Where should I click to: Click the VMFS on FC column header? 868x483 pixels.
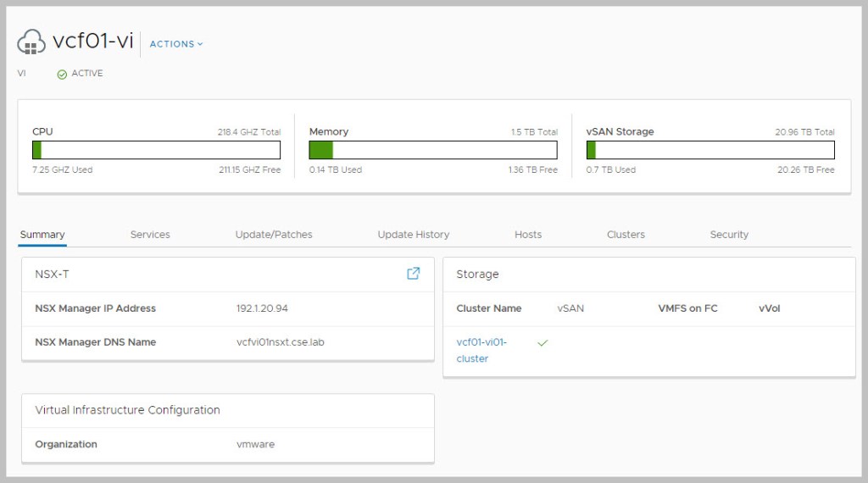[x=687, y=308]
